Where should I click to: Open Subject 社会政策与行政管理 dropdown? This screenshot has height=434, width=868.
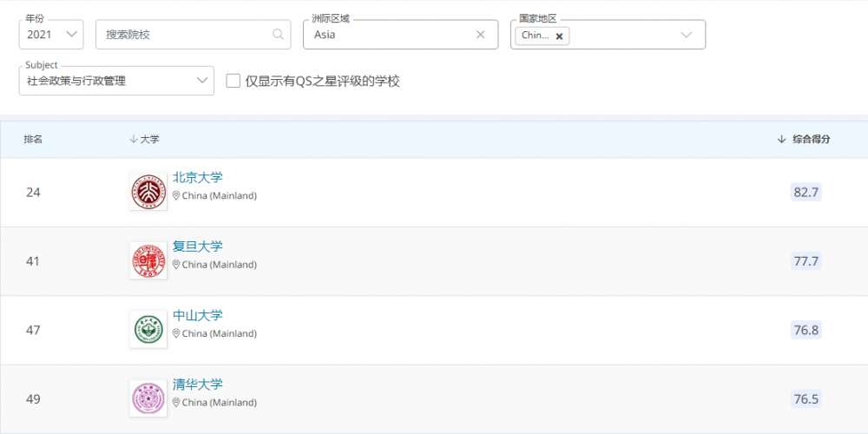[x=116, y=81]
